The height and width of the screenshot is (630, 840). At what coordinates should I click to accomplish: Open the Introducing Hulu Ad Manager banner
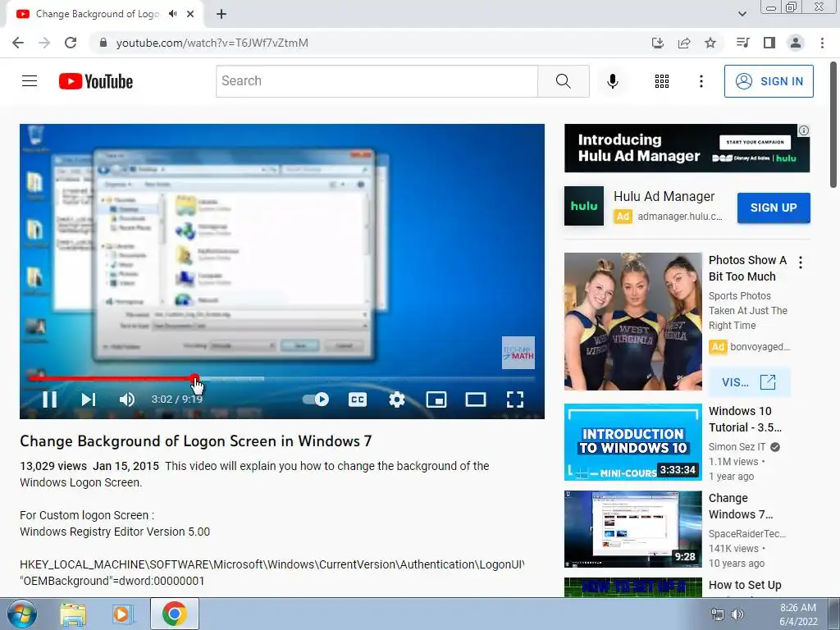click(687, 148)
